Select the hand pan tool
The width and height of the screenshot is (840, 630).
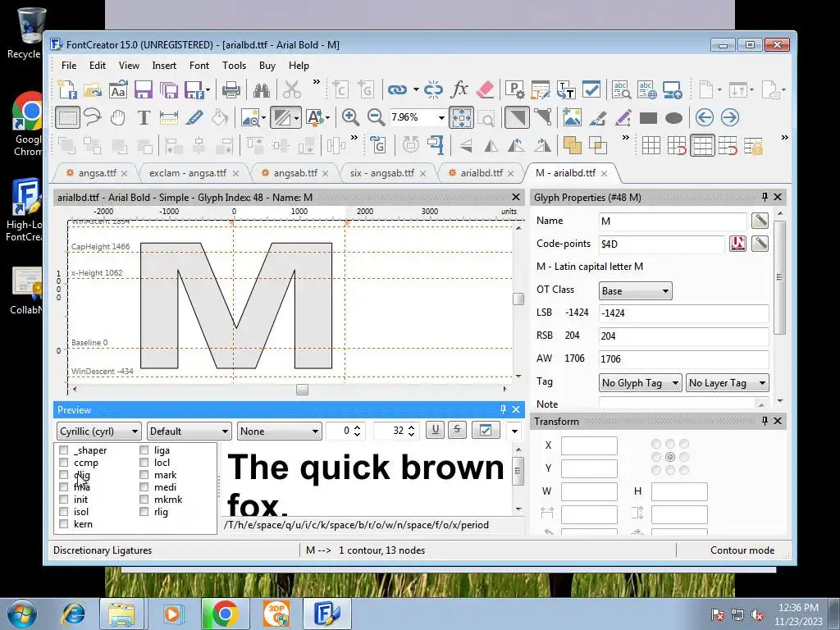point(118,117)
